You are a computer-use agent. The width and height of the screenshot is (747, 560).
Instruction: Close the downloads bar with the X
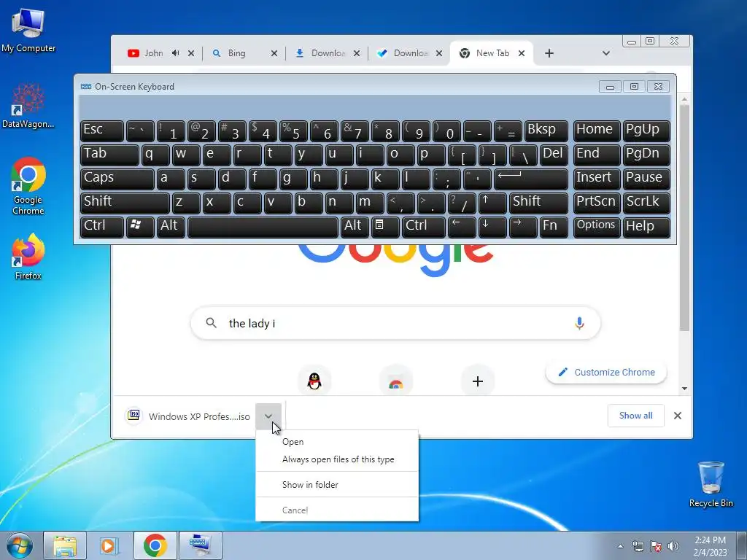point(678,416)
